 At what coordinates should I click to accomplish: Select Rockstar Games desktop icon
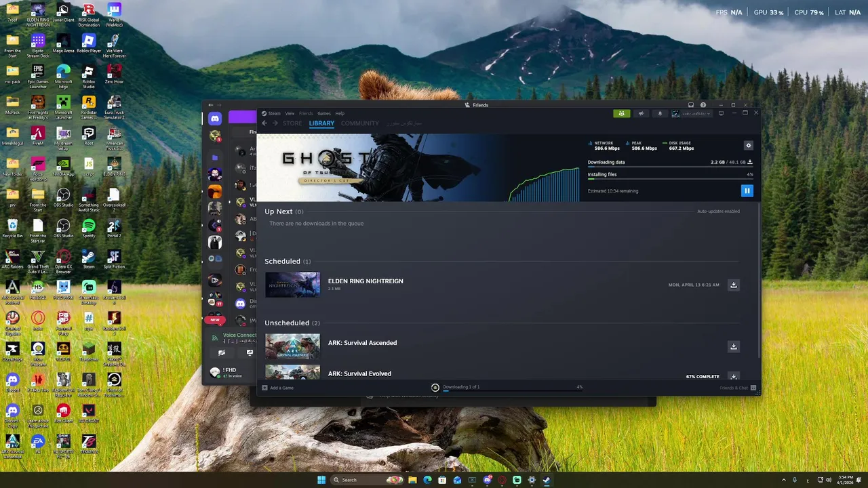point(89,107)
